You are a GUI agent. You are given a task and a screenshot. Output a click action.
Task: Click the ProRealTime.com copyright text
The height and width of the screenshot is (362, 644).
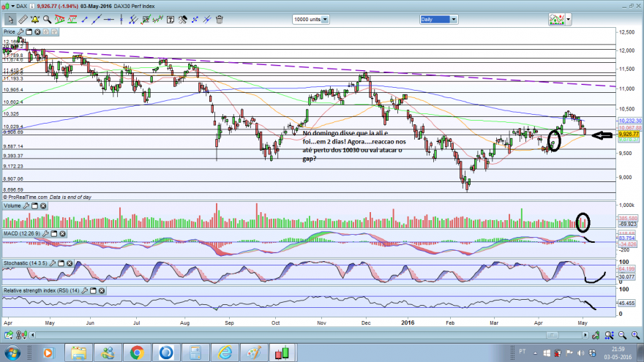click(x=25, y=197)
